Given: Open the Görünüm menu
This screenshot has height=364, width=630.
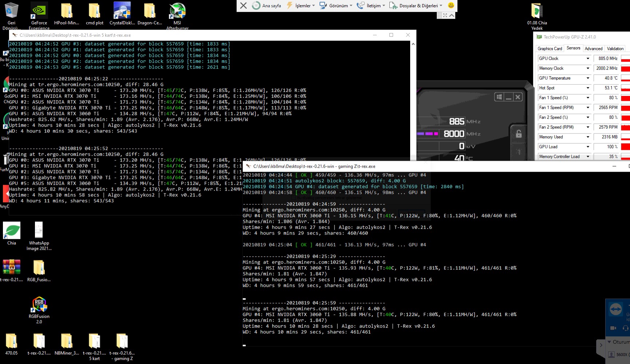Looking at the screenshot, I should point(336,5).
